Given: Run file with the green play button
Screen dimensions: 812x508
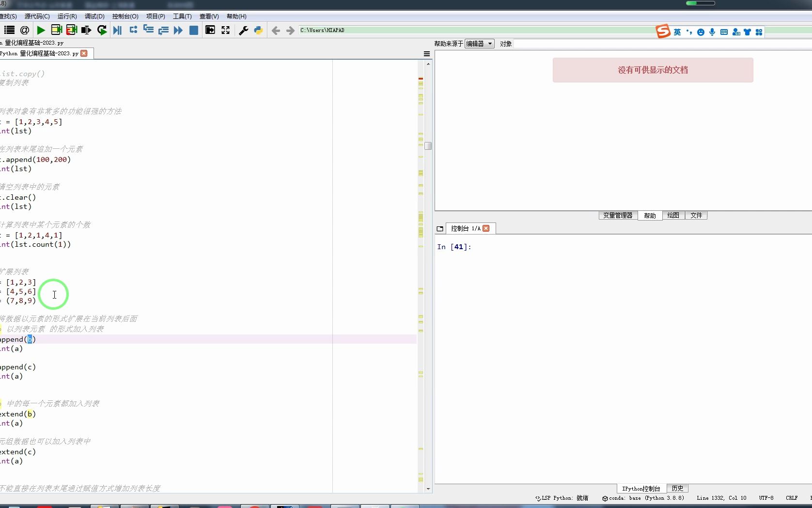Looking at the screenshot, I should click(x=41, y=30).
